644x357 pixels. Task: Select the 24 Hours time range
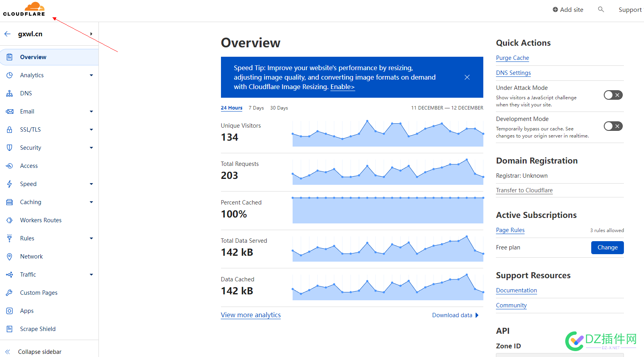coord(232,108)
